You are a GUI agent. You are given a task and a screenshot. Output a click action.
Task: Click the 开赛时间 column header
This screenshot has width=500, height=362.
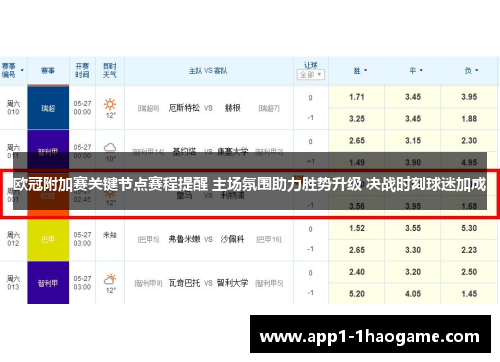pos(82,71)
